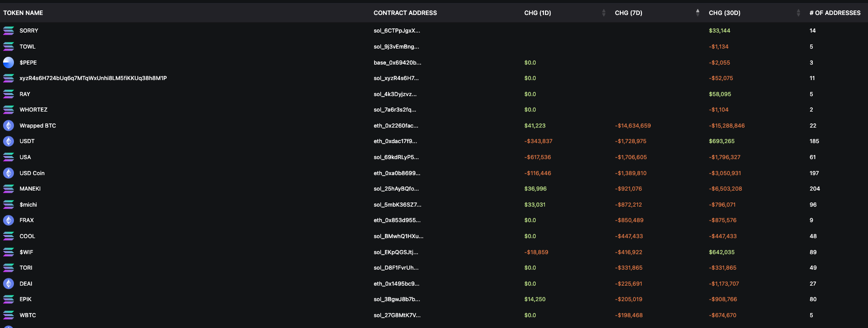Click the Ethereum icon beside Wrapped BTC
Image resolution: width=868 pixels, height=328 pixels.
click(x=9, y=126)
